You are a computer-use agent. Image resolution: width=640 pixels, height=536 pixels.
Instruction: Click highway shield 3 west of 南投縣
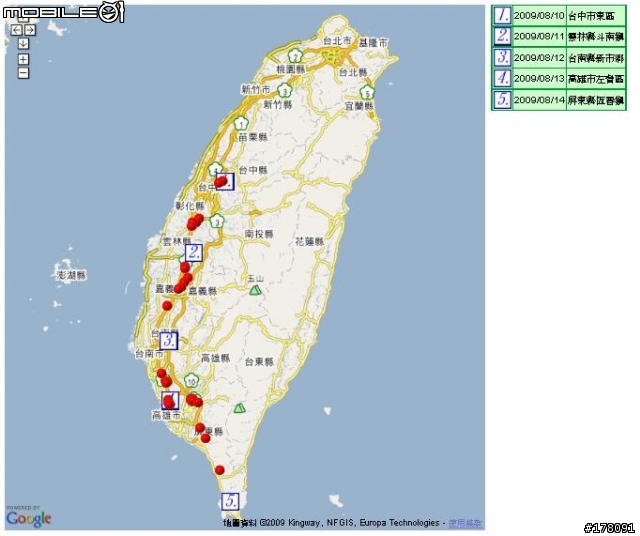pos(217,221)
